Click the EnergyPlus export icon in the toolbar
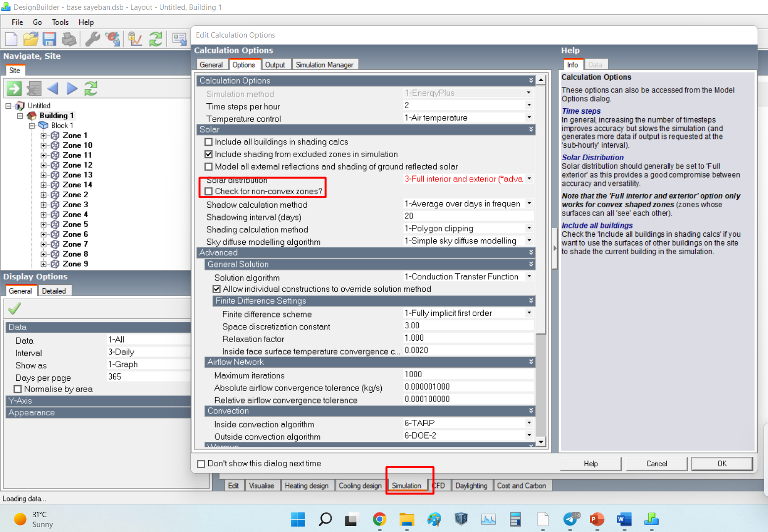This screenshot has height=532, width=768. pyautogui.click(x=113, y=39)
